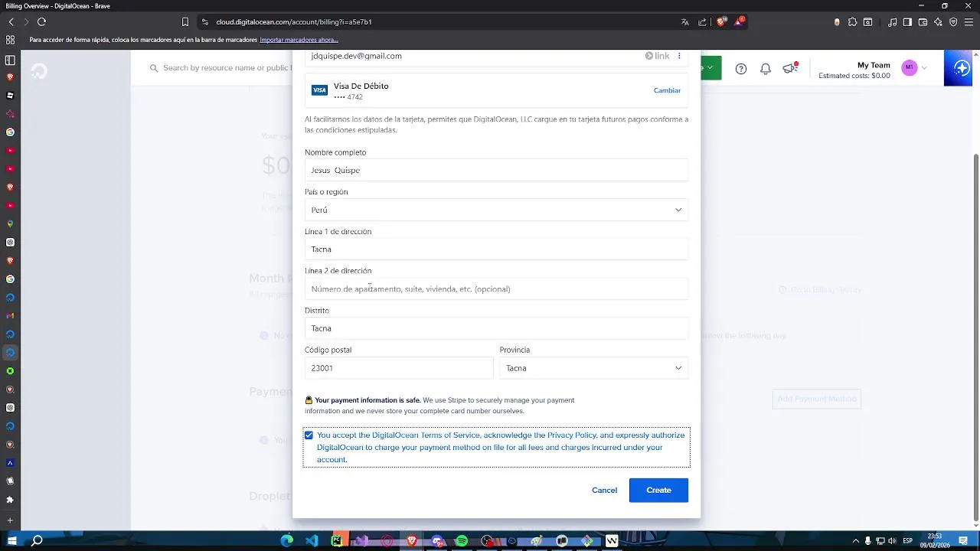Screen dimensions: 980x551
Task: Open Windows taskbar search
Action: (x=37, y=541)
